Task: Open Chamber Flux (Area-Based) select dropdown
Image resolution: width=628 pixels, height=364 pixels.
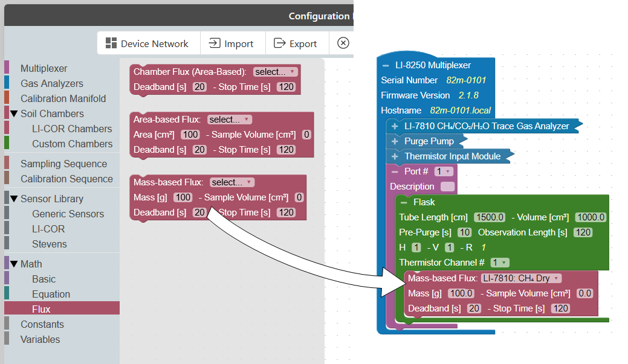Action: [275, 72]
